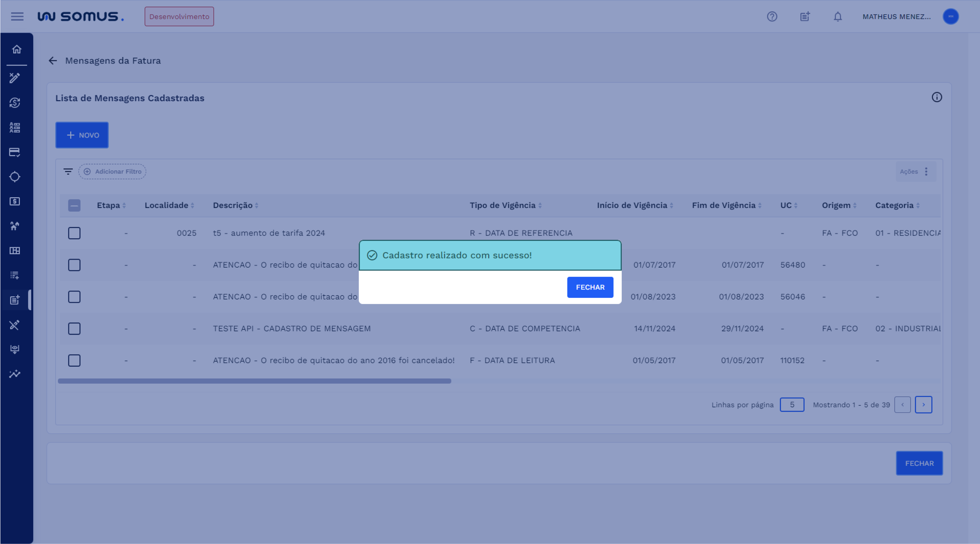The height and width of the screenshot is (544, 980).
Task: Open the Home icon in the sidebar
Action: [x=16, y=49]
